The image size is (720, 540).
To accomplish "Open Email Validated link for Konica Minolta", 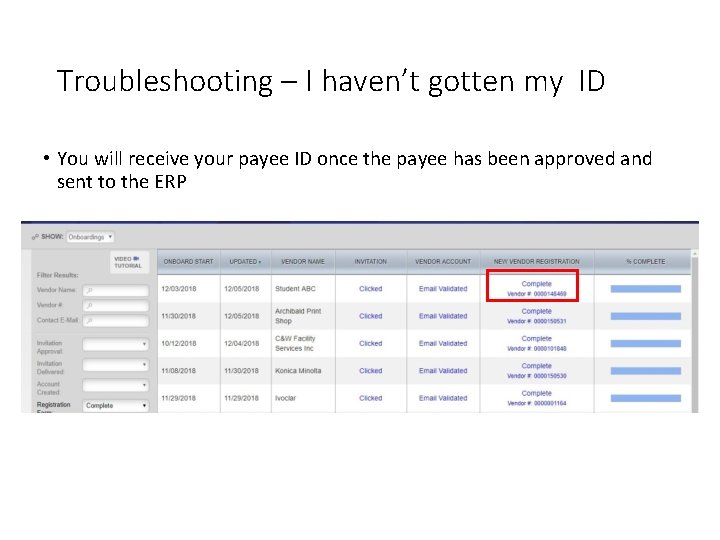I will coord(443,371).
